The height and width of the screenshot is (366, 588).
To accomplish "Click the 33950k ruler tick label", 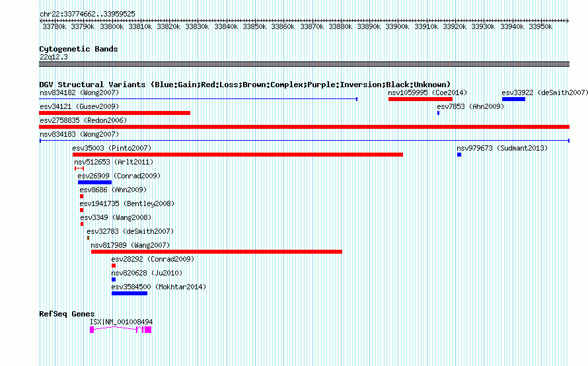I will pos(540,26).
